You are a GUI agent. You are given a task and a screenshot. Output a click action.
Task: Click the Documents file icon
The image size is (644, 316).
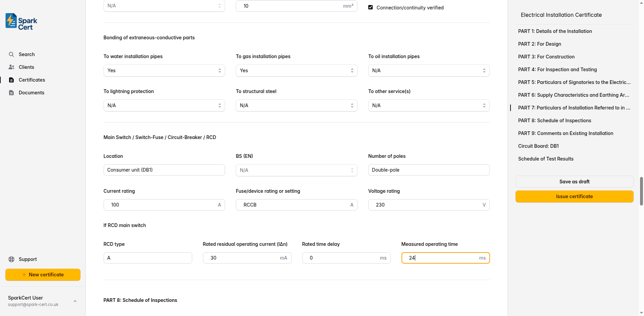(x=11, y=93)
